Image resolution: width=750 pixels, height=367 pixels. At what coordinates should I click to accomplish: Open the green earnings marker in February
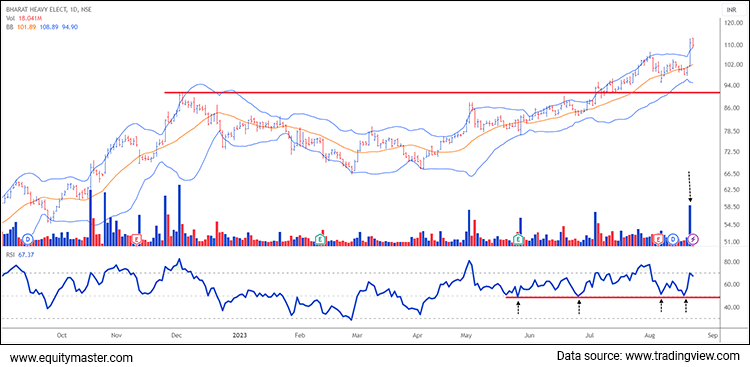click(x=320, y=238)
